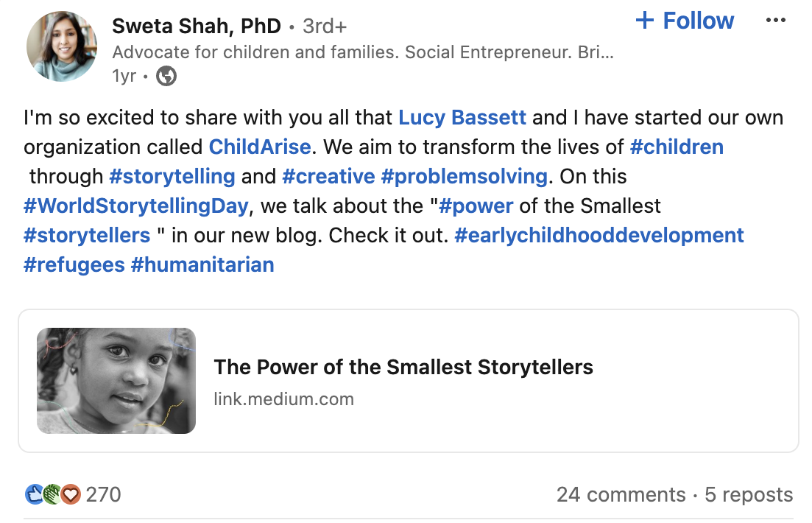Click the globe public visibility icon
The width and height of the screenshot is (812, 523).
[x=166, y=76]
